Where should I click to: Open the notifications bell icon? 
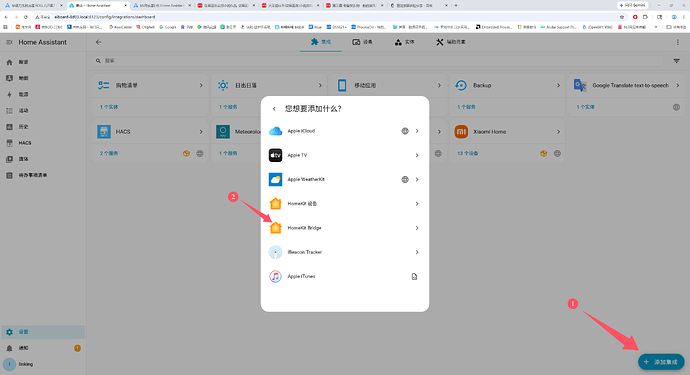(9, 348)
